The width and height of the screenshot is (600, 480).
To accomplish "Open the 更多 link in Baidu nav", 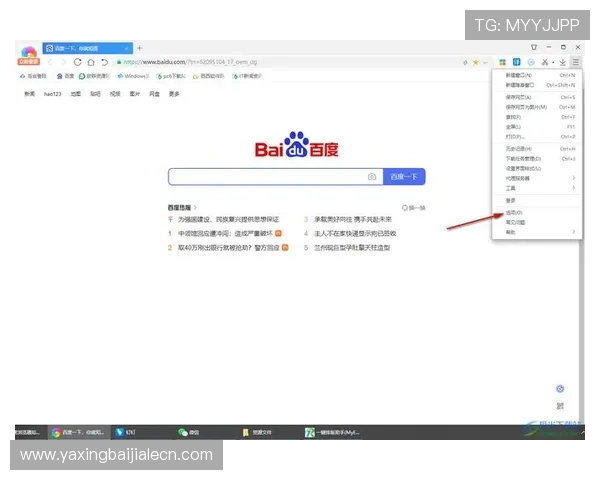I will 174,94.
